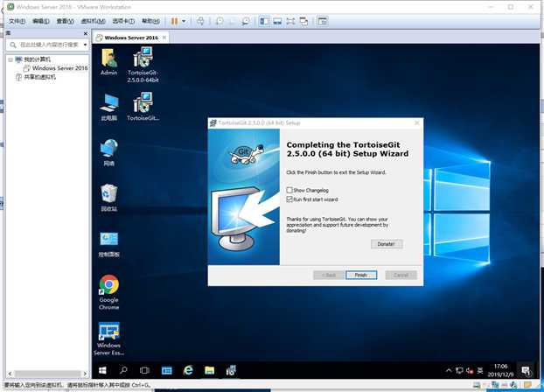Open the 文件 (File) menu

tap(17, 22)
